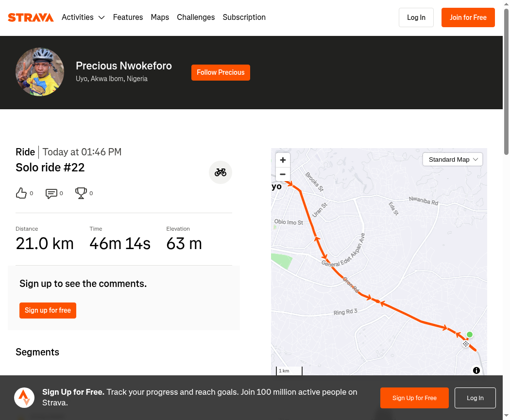Open comments via speech bubble icon
The width and height of the screenshot is (510, 420).
[51, 193]
